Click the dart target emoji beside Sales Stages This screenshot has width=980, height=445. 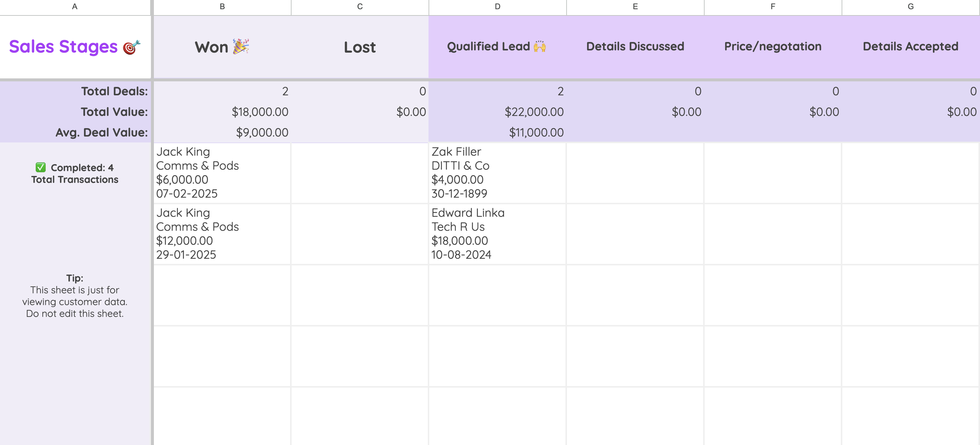tap(132, 47)
